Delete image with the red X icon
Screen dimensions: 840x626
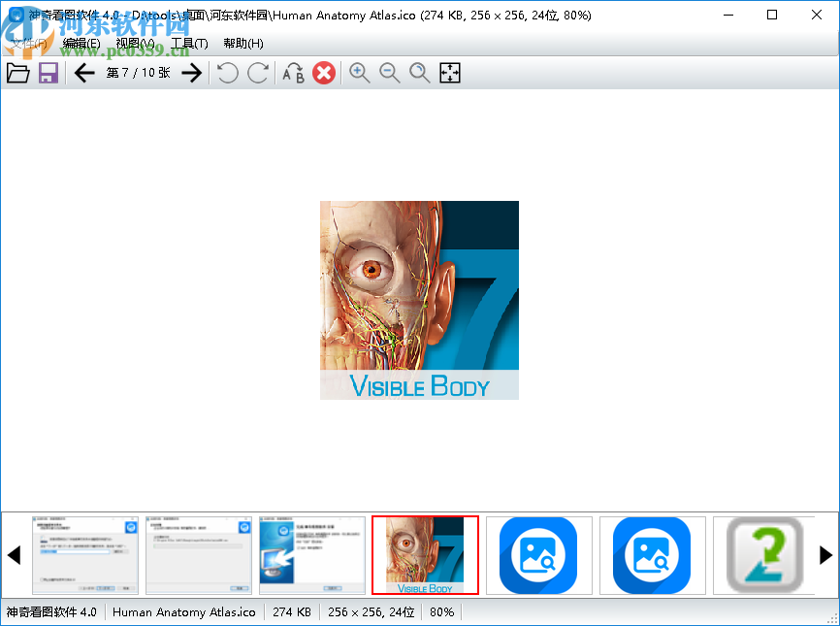tap(324, 73)
